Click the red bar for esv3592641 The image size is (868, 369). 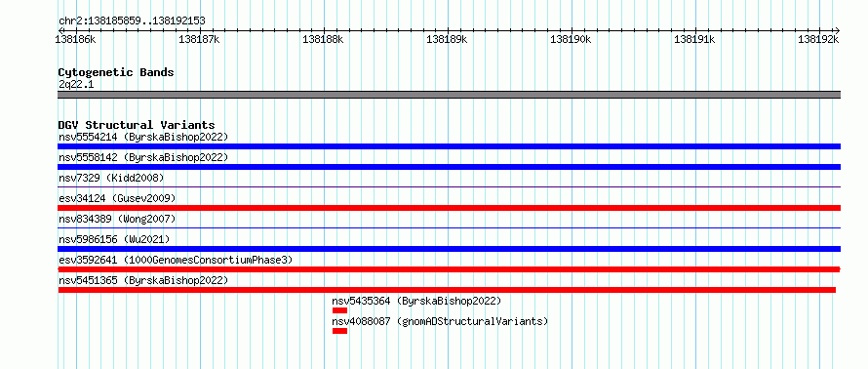click(x=449, y=269)
